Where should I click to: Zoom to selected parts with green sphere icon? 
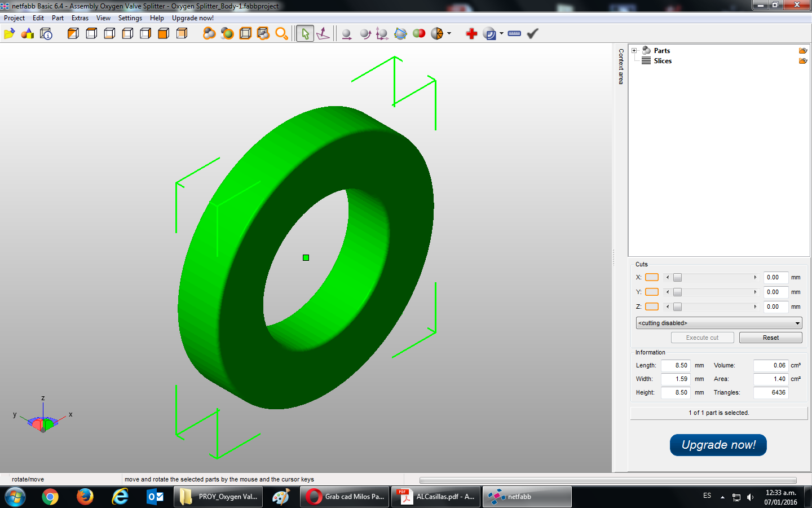227,34
